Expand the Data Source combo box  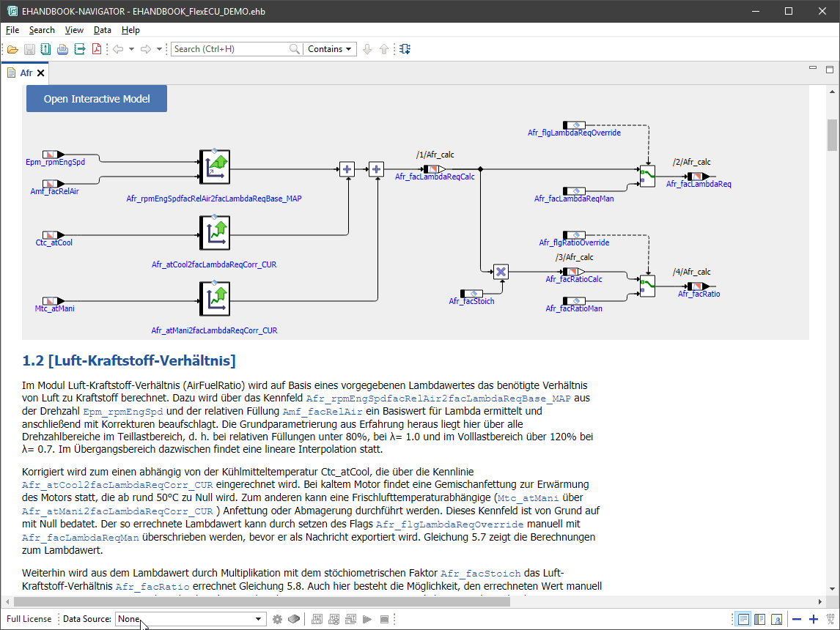tap(258, 619)
